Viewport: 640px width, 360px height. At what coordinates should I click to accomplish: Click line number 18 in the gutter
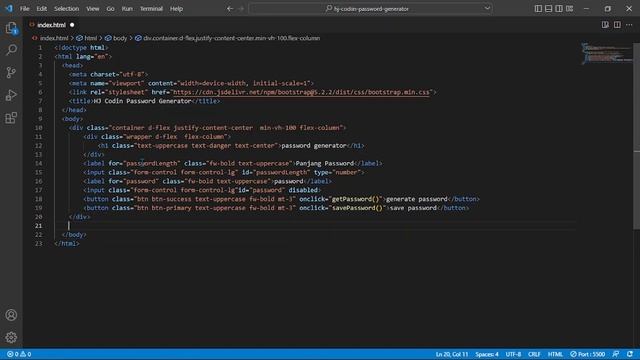click(38, 199)
